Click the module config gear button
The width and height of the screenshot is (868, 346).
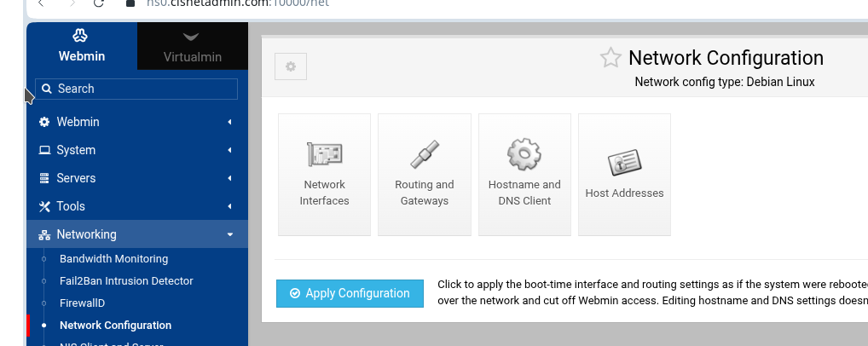point(291,66)
